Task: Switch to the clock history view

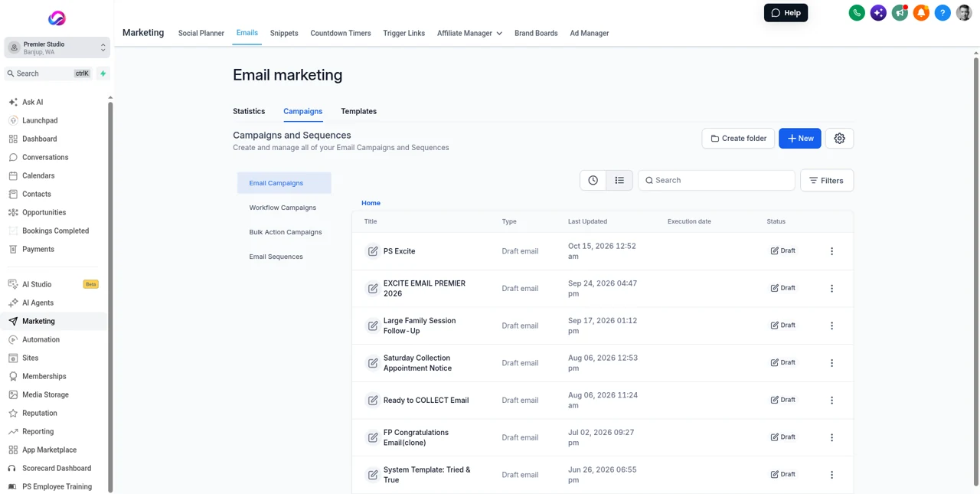Action: [593, 181]
